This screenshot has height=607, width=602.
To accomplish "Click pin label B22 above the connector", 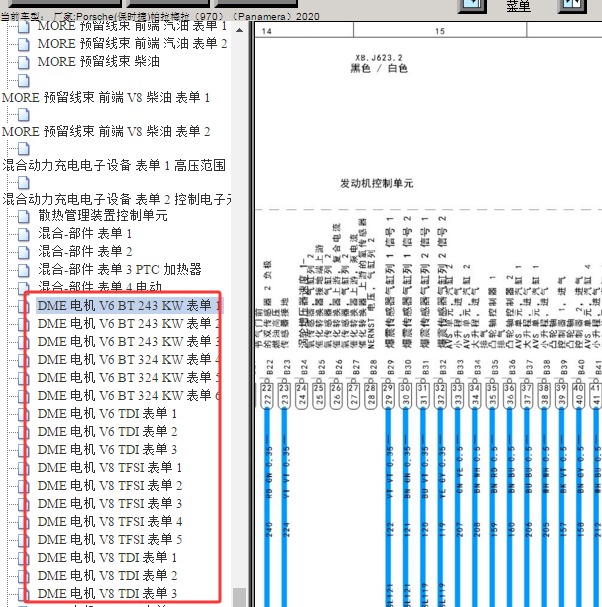I will 270,367.
